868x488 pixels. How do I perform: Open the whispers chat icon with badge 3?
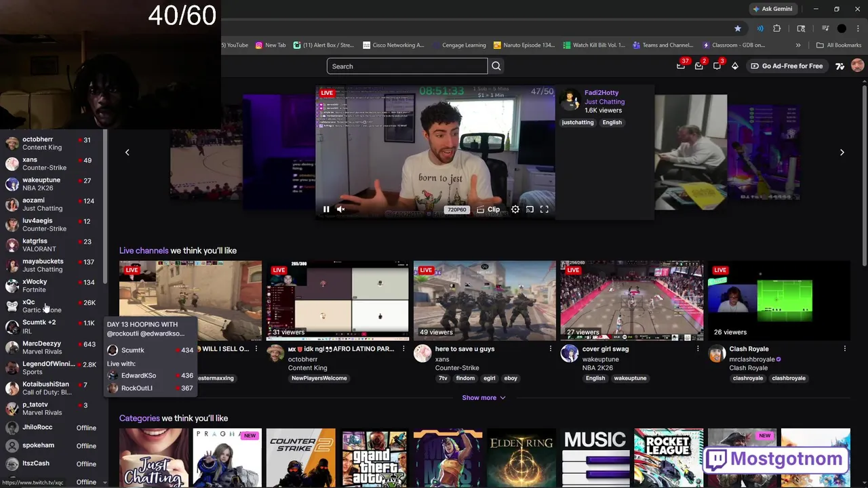717,66
